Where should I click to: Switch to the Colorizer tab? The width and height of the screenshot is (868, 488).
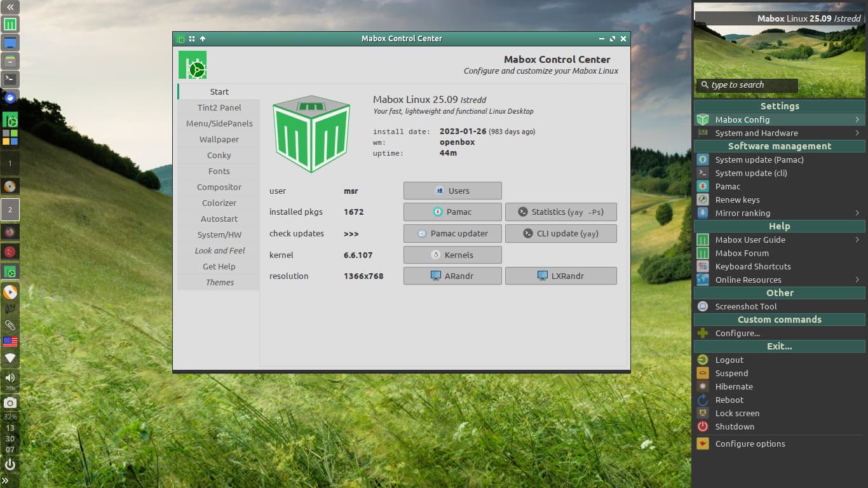(219, 203)
